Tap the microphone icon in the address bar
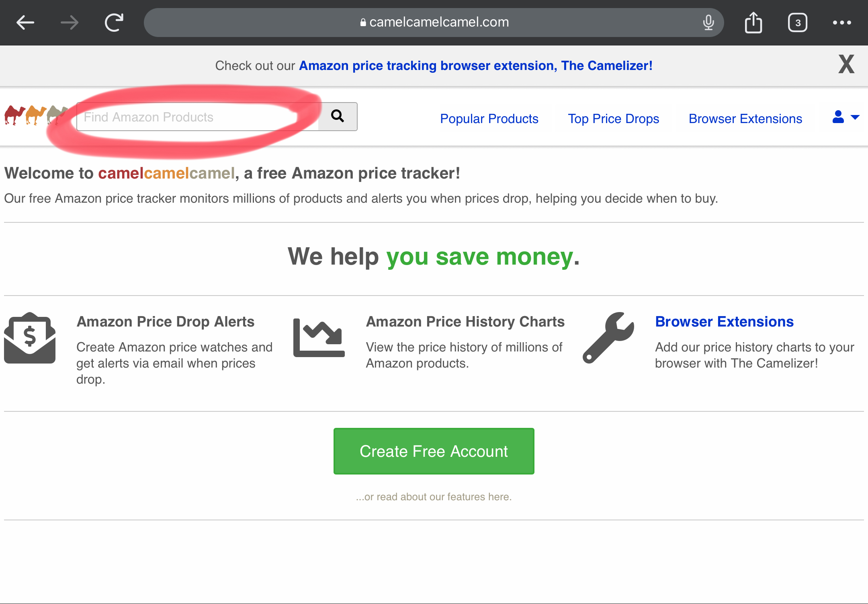The height and width of the screenshot is (604, 868). 708,23
